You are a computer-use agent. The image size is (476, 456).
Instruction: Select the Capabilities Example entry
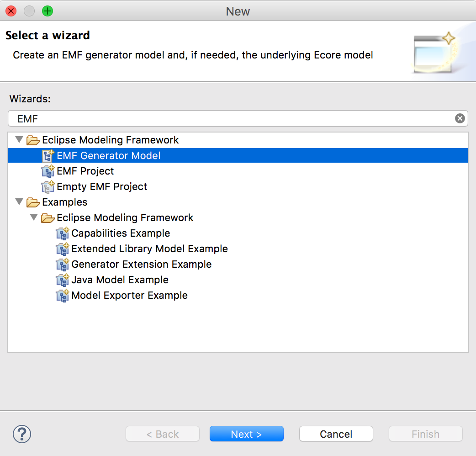[121, 233]
